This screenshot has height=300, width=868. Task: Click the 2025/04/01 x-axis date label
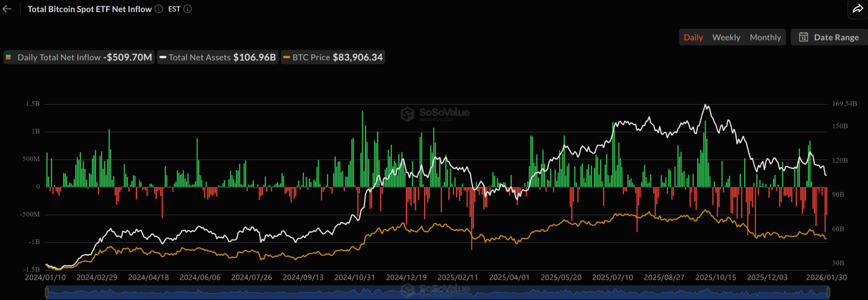tap(509, 277)
